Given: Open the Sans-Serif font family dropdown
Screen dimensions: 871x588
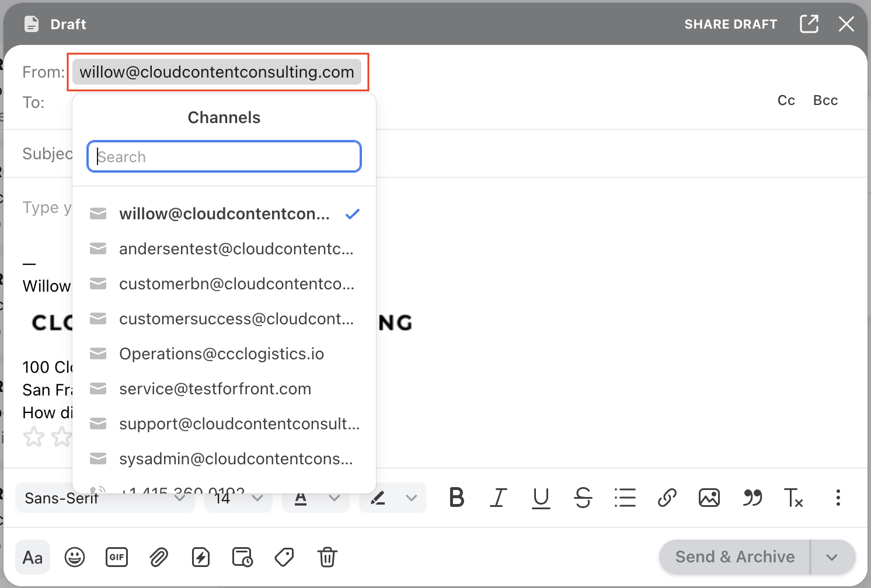Looking at the screenshot, I should (x=105, y=498).
